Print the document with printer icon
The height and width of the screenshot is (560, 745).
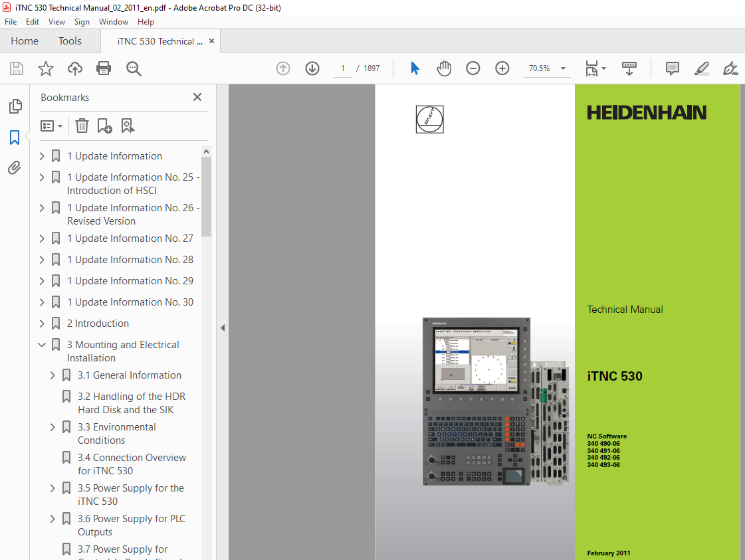104,68
